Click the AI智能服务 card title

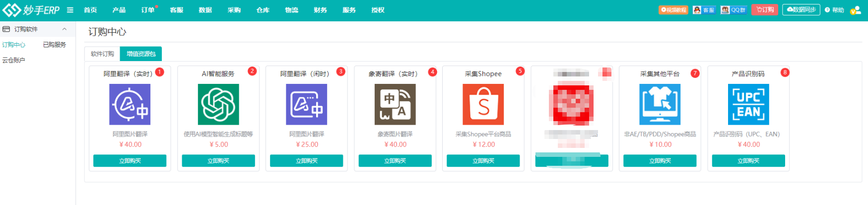[218, 73]
